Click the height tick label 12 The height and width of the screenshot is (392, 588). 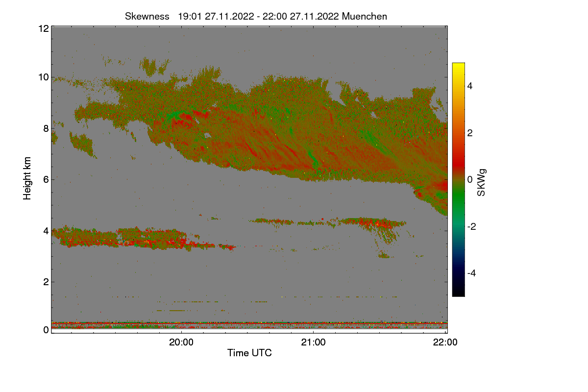click(x=43, y=28)
